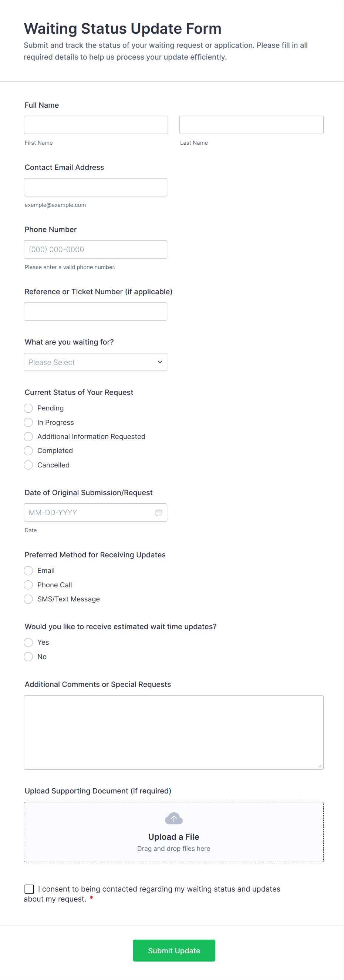Choose Additional Information Requested status
Screen dimensions: 344x980
click(28, 436)
